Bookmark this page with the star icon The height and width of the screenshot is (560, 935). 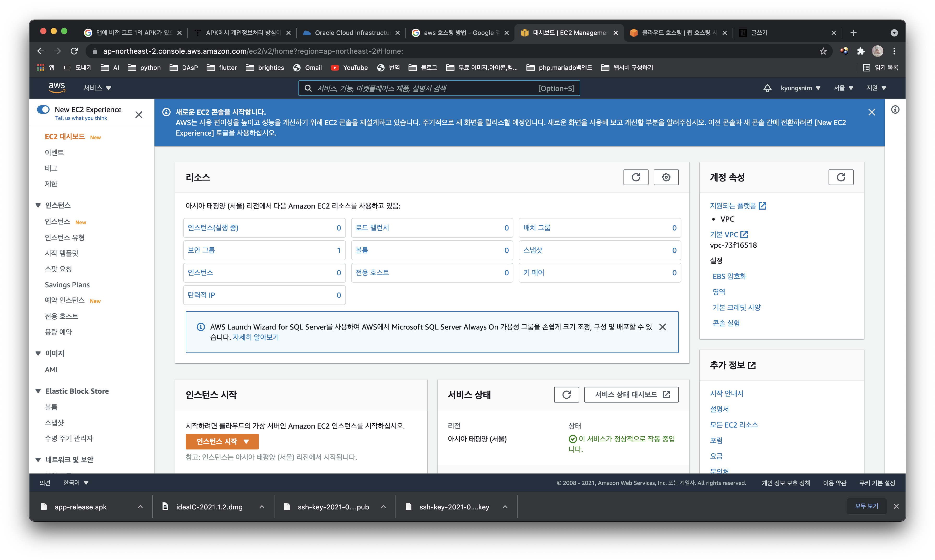point(823,51)
